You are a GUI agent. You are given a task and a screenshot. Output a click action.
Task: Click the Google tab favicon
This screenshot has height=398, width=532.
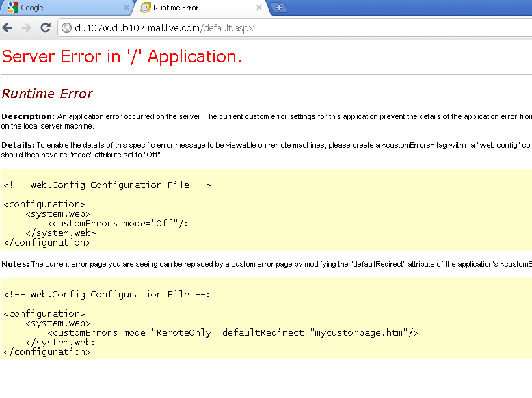12,8
